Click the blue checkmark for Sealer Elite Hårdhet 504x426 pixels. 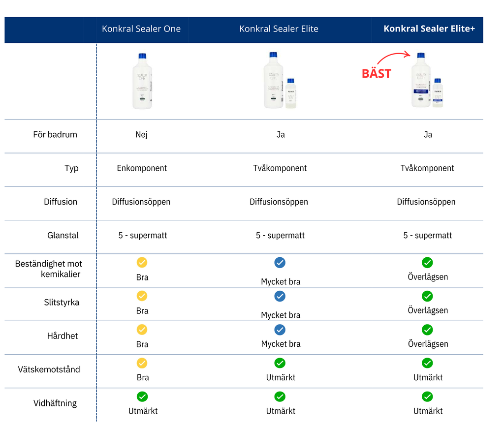280,330
